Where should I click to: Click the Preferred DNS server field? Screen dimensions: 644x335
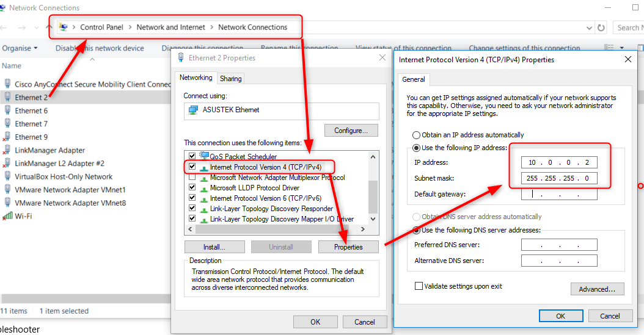[559, 245]
